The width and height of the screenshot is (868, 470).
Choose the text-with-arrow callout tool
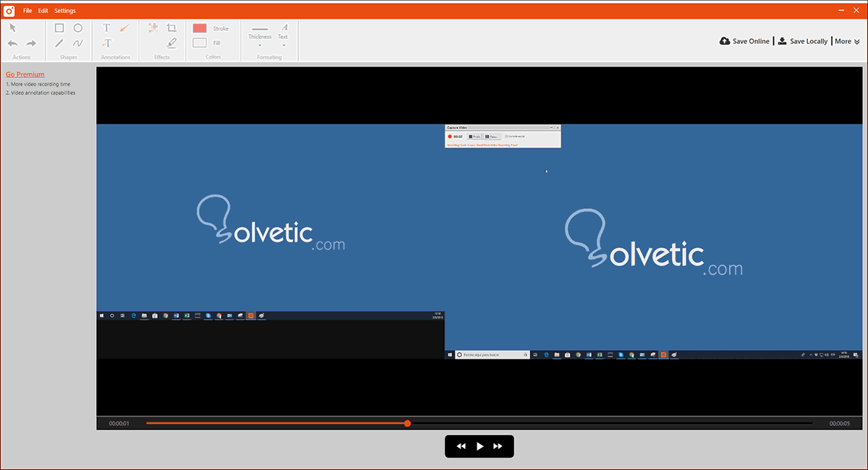pyautogui.click(x=106, y=43)
